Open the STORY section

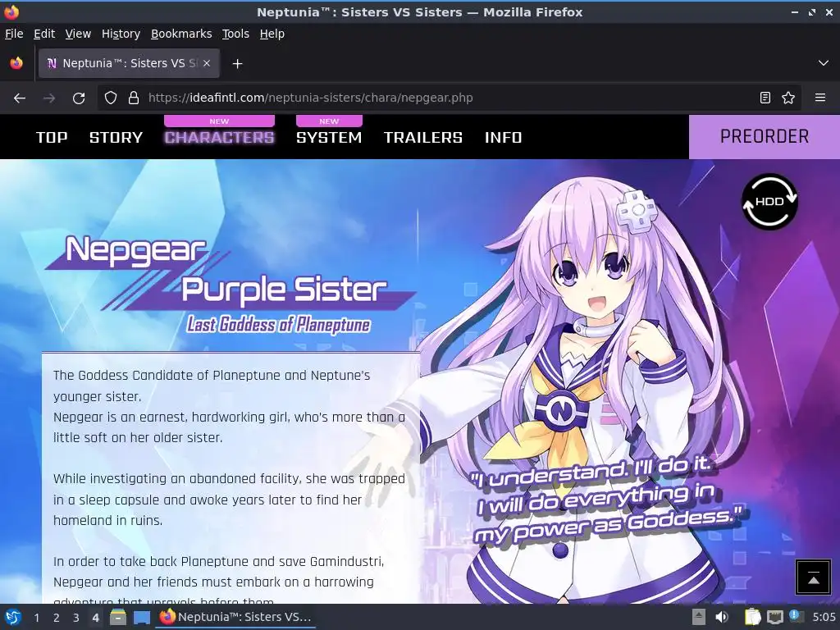pyautogui.click(x=116, y=138)
